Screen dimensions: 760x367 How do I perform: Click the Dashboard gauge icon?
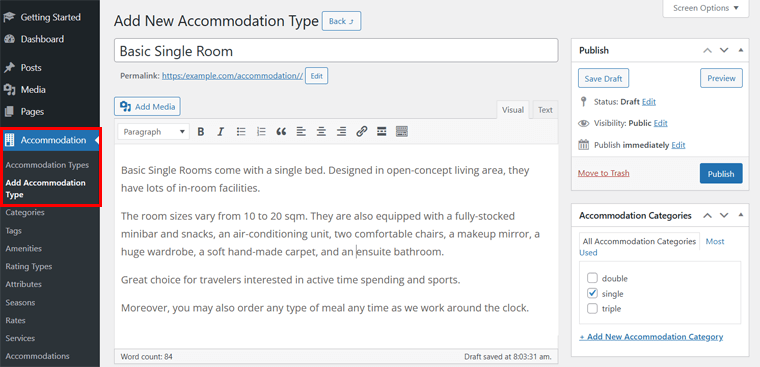click(x=9, y=39)
